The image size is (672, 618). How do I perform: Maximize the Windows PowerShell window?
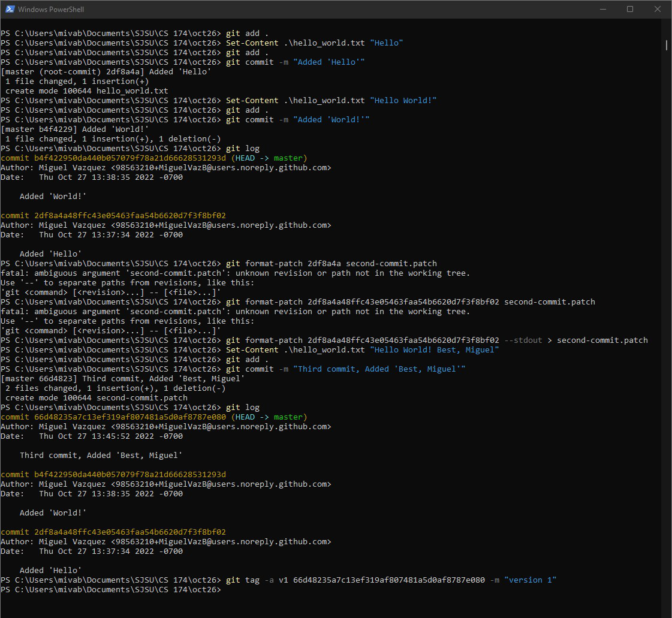point(630,9)
